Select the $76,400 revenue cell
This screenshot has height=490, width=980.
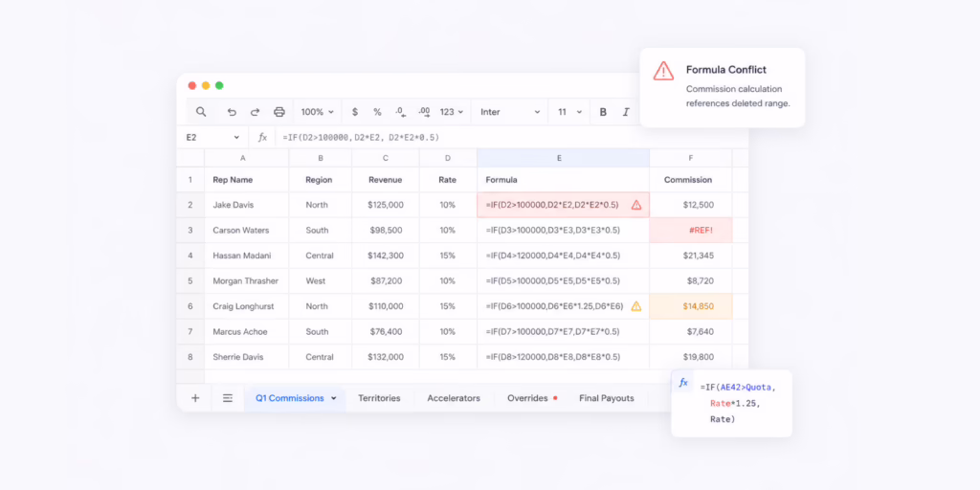(386, 332)
